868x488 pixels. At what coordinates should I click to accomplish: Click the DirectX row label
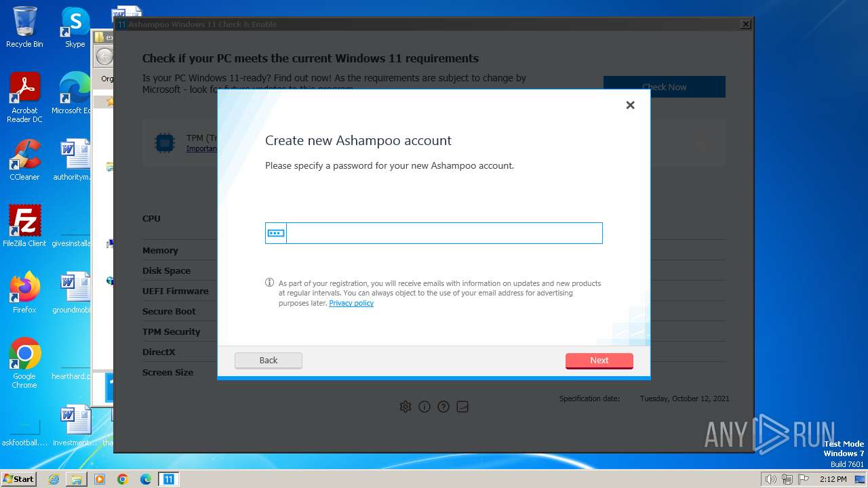[x=159, y=352]
